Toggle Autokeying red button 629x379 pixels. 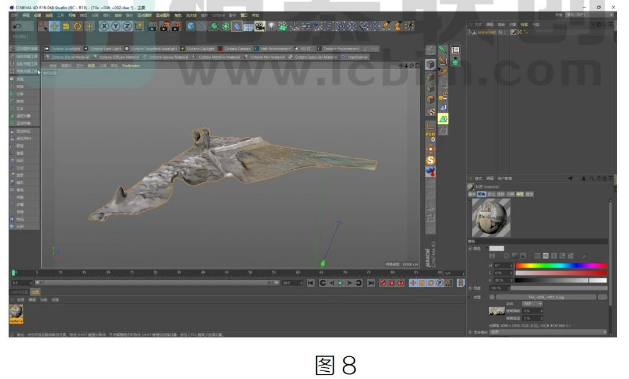click(392, 283)
